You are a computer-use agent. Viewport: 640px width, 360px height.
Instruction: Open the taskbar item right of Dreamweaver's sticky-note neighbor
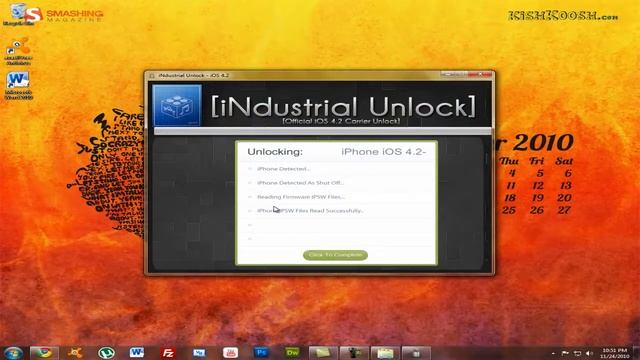tap(354, 353)
